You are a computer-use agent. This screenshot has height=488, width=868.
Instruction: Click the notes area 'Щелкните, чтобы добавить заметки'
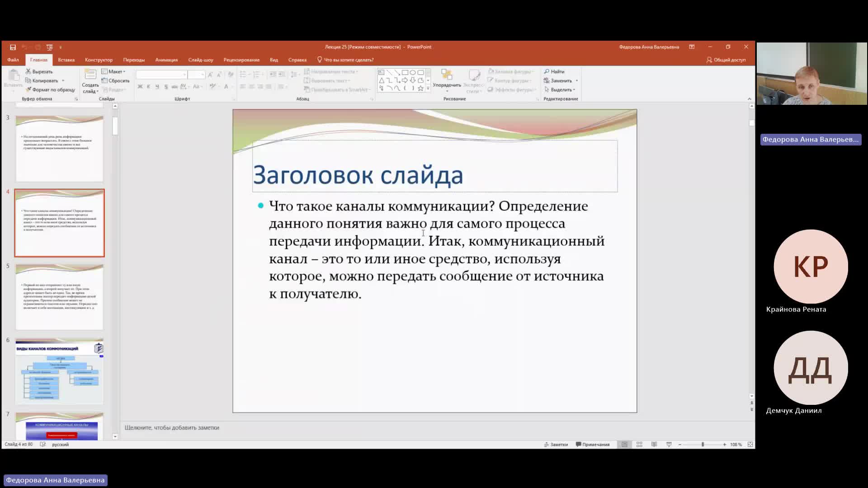click(172, 427)
